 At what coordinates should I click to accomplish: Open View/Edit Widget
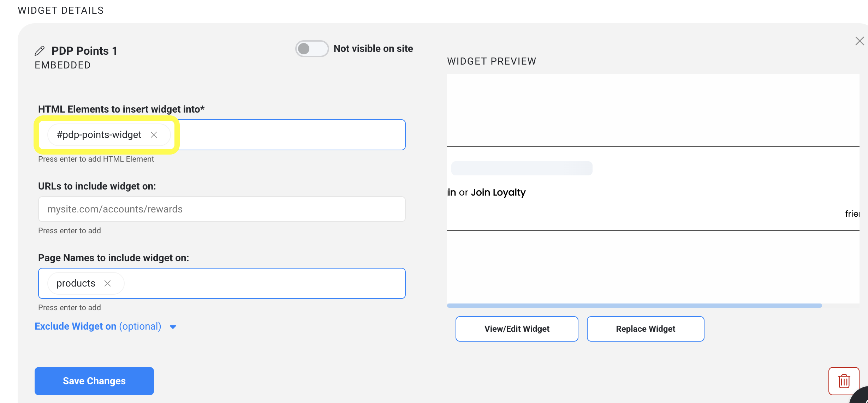pyautogui.click(x=517, y=329)
